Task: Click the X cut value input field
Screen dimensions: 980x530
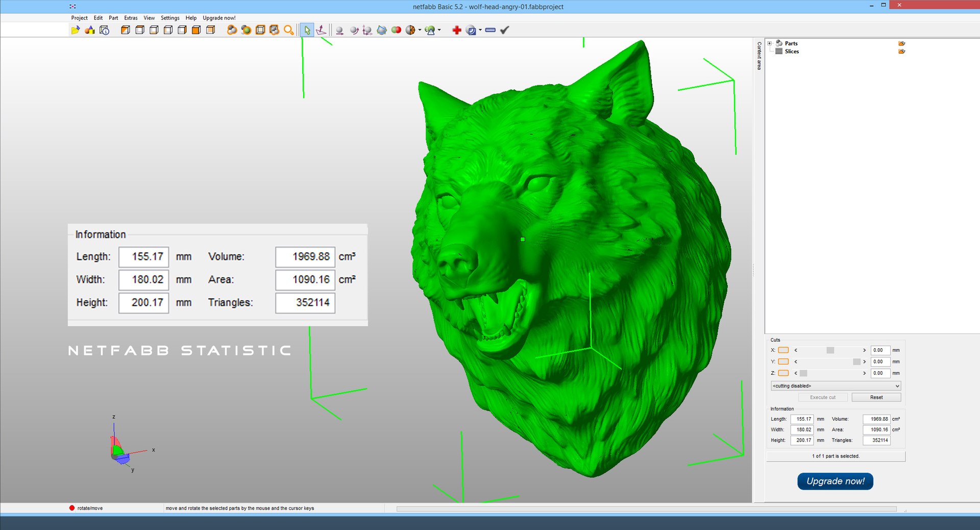Action: [x=880, y=350]
